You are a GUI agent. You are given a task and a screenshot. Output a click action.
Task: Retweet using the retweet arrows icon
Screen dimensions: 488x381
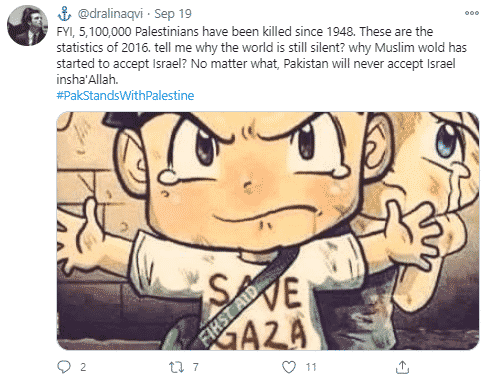176,367
